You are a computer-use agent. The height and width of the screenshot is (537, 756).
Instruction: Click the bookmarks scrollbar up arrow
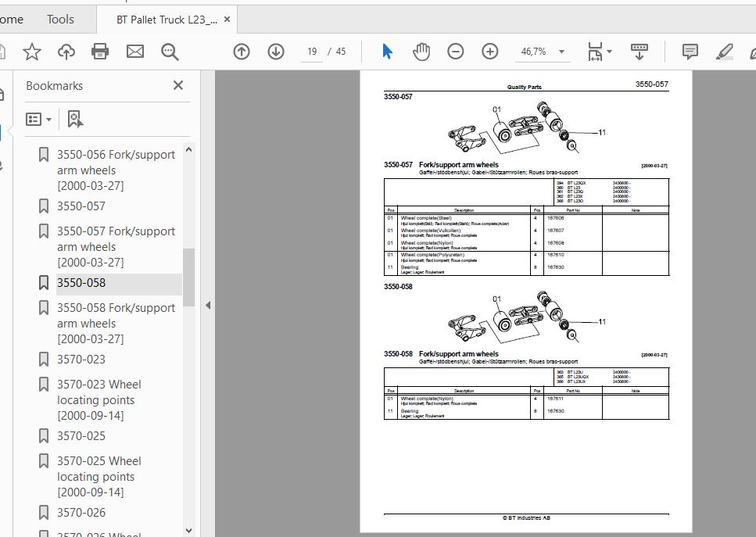click(188, 150)
